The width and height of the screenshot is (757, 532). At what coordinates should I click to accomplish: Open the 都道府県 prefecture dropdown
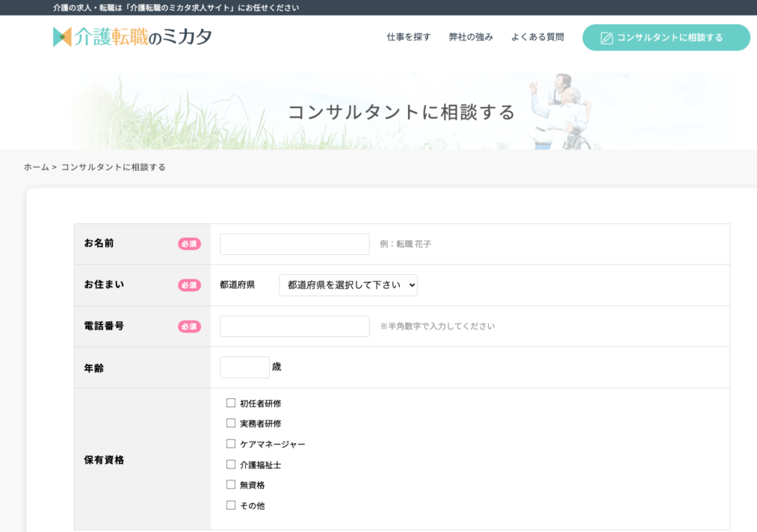pos(348,285)
